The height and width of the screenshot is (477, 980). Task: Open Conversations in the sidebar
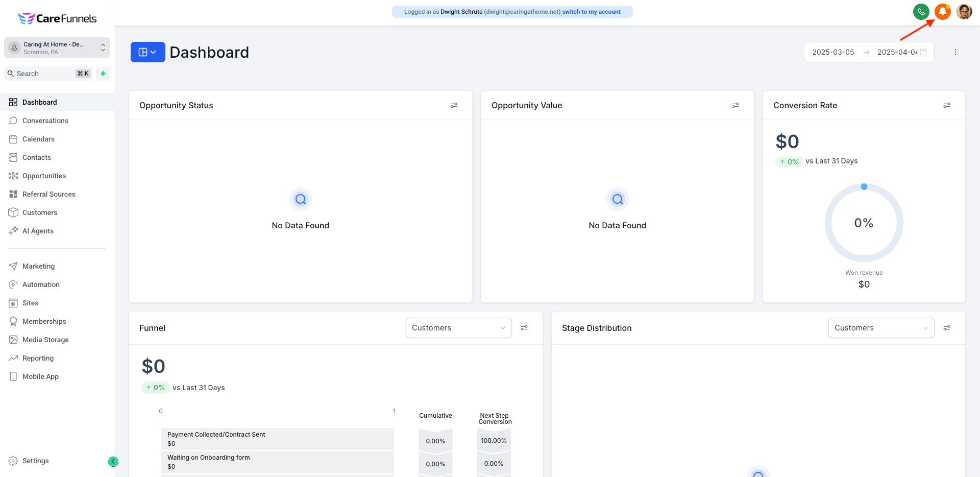click(x=45, y=121)
